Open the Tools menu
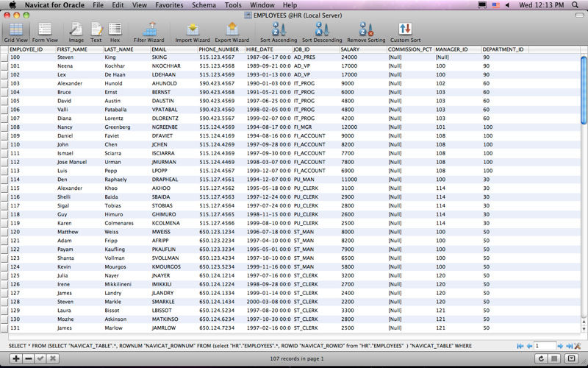This screenshot has width=588, height=368. [x=233, y=5]
